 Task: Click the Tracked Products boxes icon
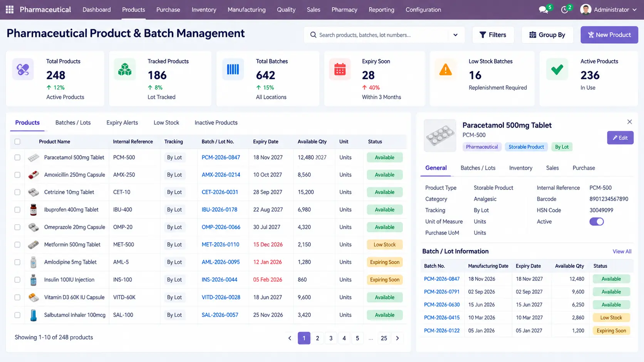124,69
